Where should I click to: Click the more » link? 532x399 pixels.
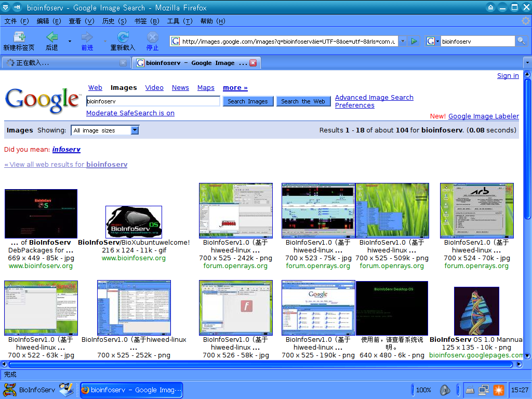(235, 87)
